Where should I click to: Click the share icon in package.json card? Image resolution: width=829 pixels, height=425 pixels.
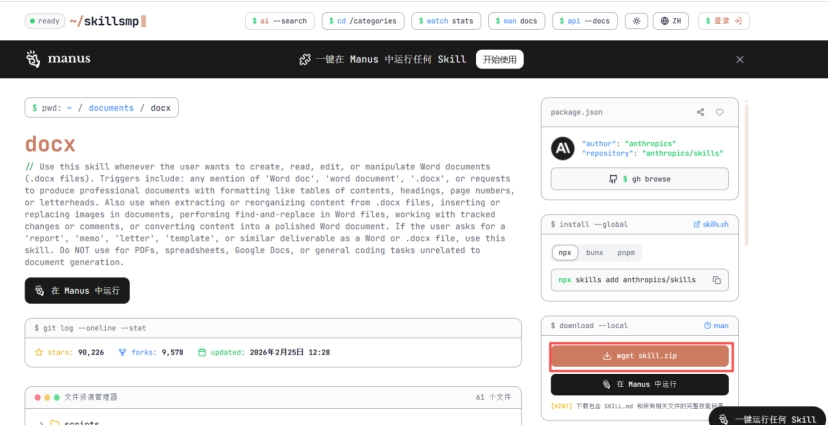point(701,112)
